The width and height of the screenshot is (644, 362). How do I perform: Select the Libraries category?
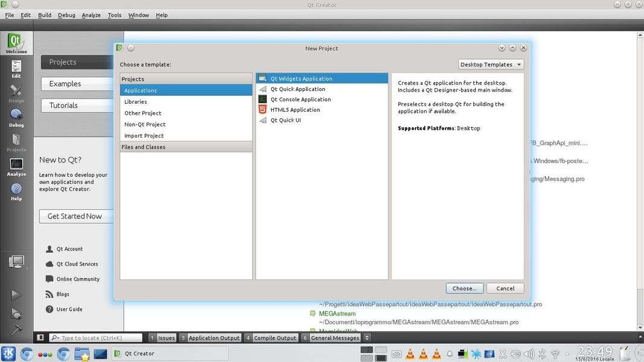pyautogui.click(x=186, y=102)
